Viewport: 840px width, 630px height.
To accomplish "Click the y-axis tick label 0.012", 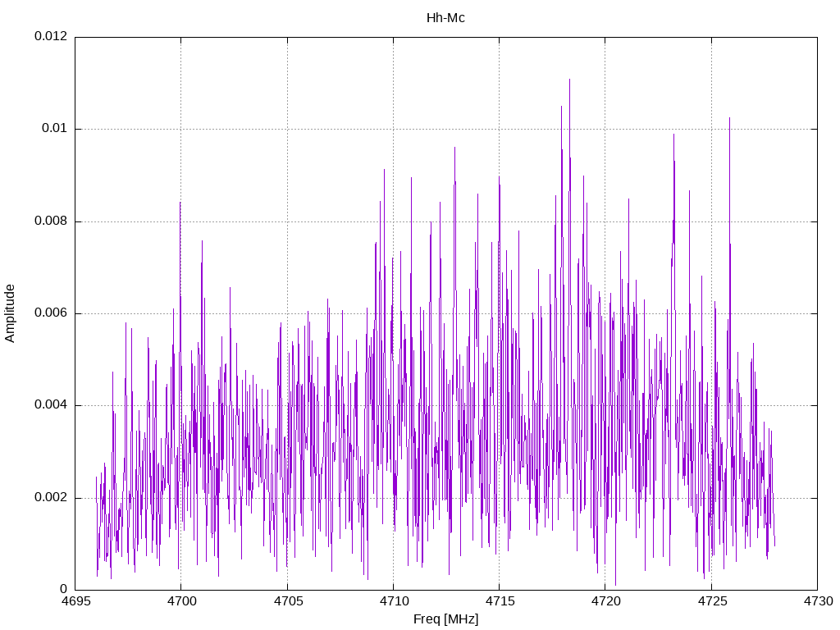I will 51,36.
